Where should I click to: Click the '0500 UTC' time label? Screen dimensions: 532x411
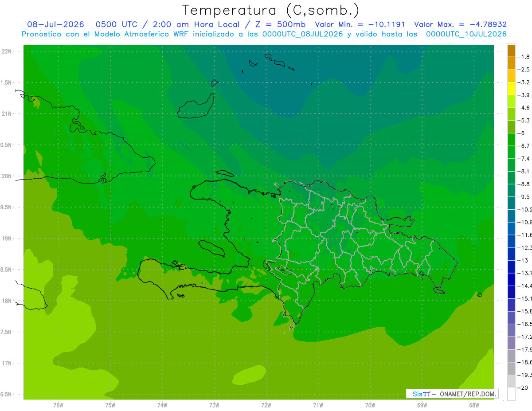[x=116, y=24]
